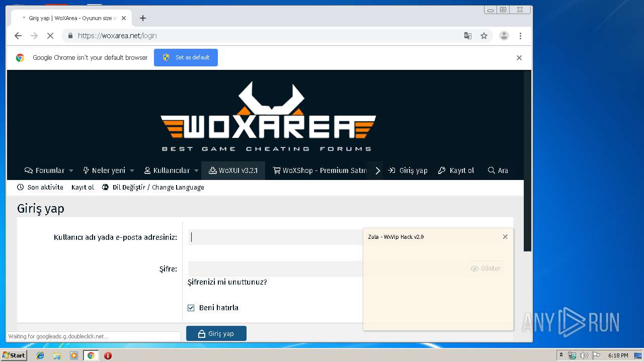The height and width of the screenshot is (362, 644).
Task: Close the Giriş yap WoXArea tab
Action: [124, 18]
